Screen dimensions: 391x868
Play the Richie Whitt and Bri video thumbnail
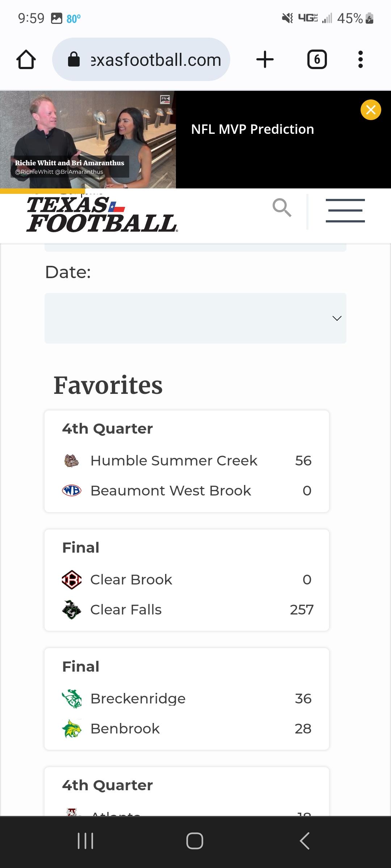pos(88,140)
